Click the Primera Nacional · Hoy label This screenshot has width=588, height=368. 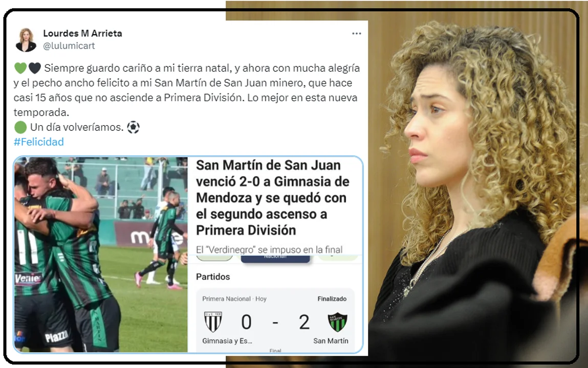pos(234,298)
